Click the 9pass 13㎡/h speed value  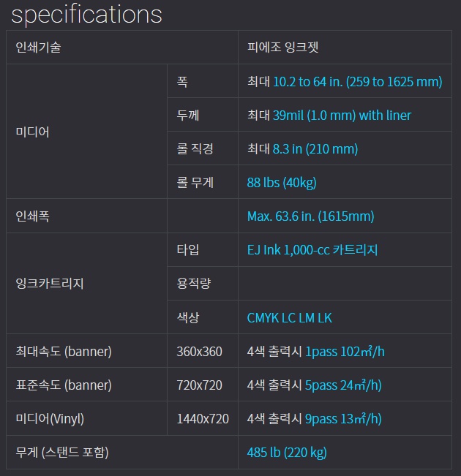343,419
